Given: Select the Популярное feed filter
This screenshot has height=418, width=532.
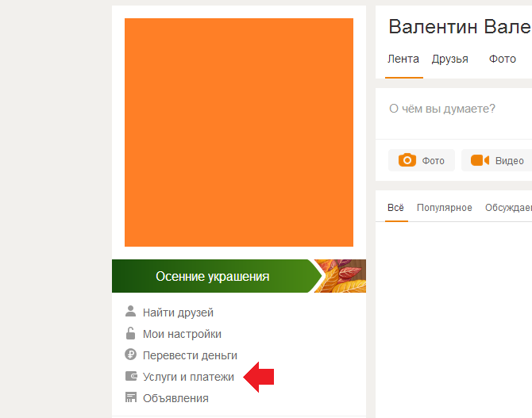Looking at the screenshot, I should click(445, 208).
